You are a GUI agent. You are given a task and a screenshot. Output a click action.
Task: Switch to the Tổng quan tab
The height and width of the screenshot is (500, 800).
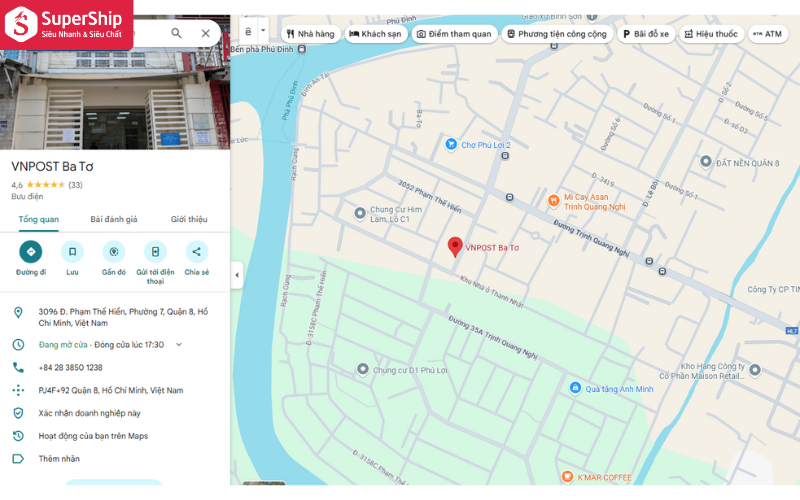click(x=39, y=219)
